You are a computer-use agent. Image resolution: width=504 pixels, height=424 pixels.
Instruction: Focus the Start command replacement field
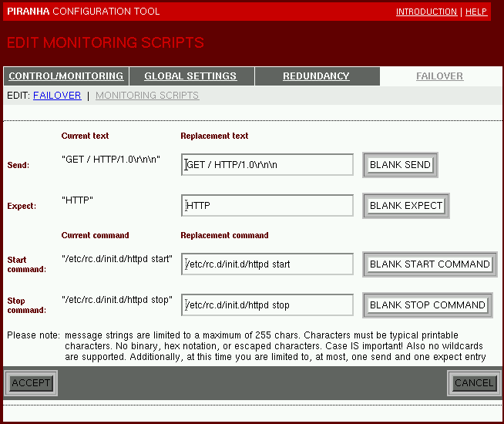tap(267, 264)
